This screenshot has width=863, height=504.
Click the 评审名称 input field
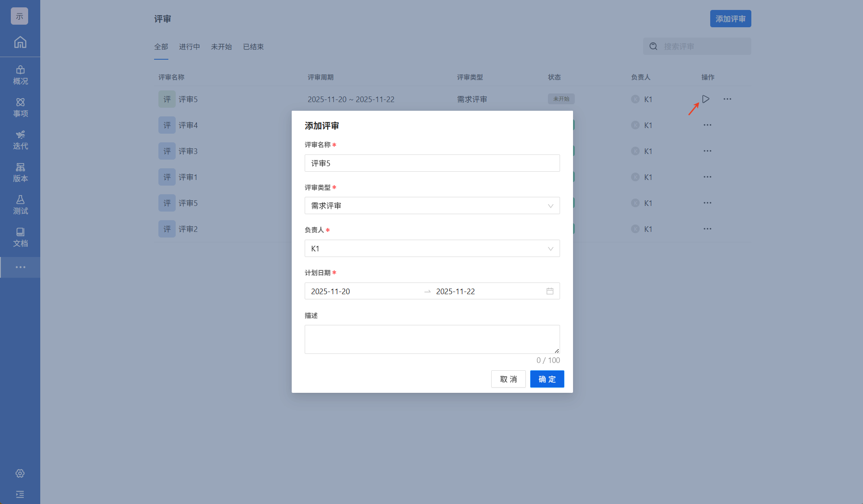coord(432,163)
